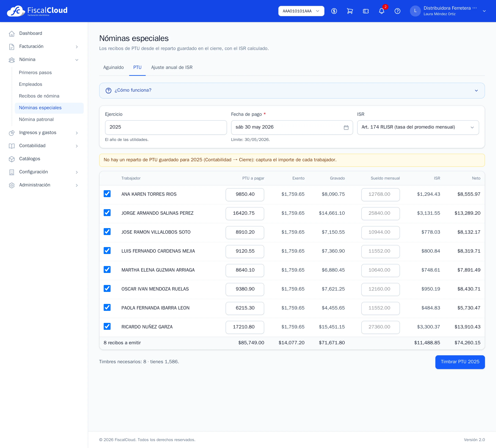Click the dollar currency icon in header
The image size is (496, 448).
334,11
